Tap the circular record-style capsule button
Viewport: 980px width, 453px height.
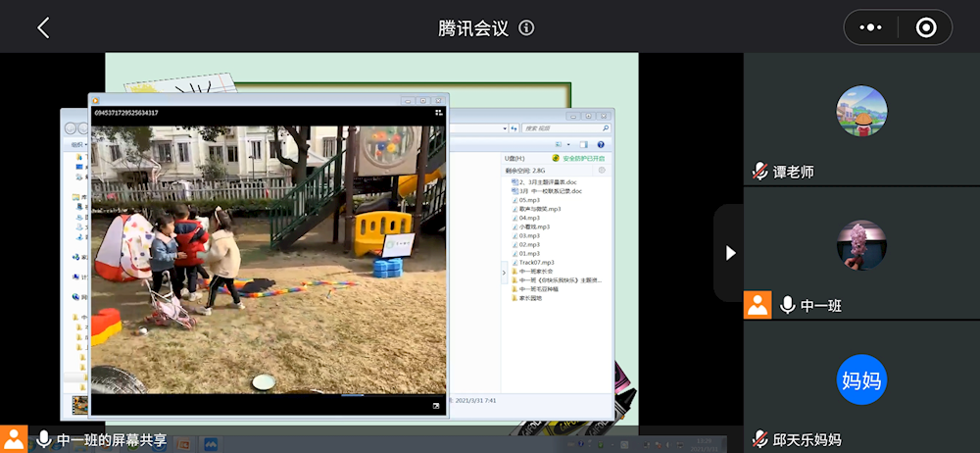(926, 27)
